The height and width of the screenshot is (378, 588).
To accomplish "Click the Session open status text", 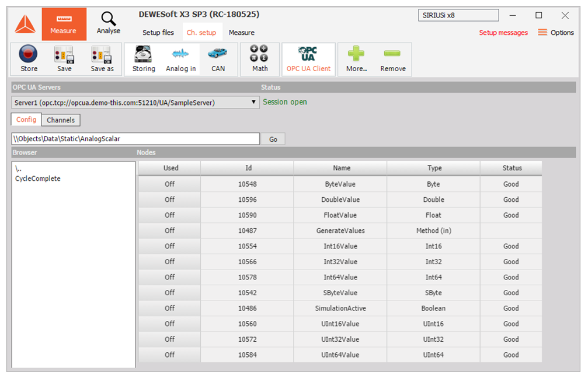I will (284, 102).
